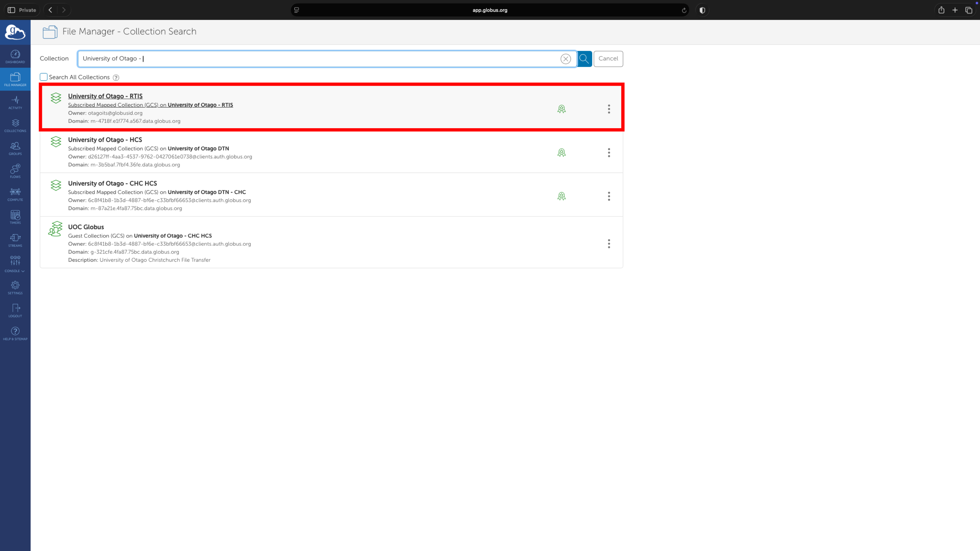Open the Globus home logo
The height and width of the screenshot is (551, 980).
tap(15, 32)
